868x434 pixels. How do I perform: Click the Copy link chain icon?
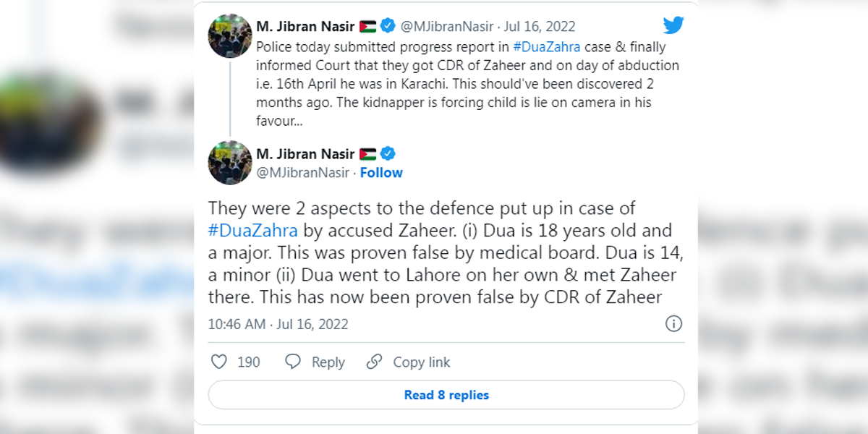click(x=374, y=362)
